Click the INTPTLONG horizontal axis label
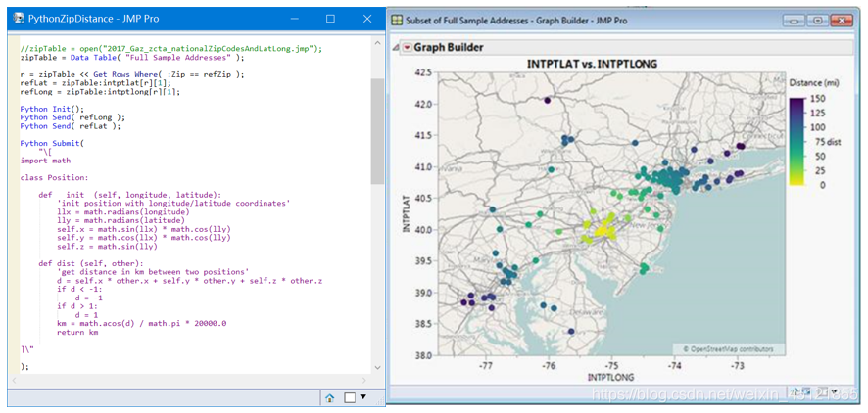Image resolution: width=868 pixels, height=413 pixels. pos(610,377)
